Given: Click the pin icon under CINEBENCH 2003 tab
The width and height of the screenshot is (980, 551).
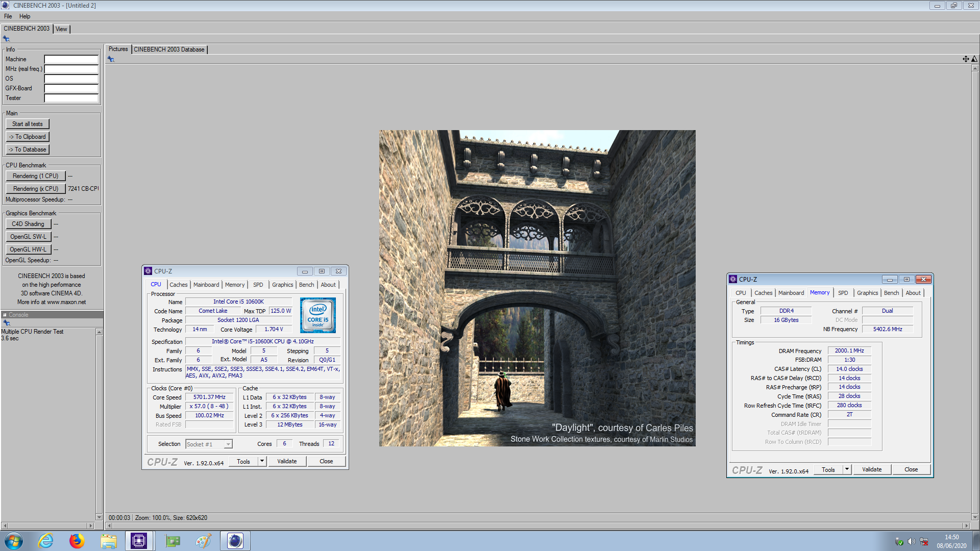Looking at the screenshot, I should [6, 39].
